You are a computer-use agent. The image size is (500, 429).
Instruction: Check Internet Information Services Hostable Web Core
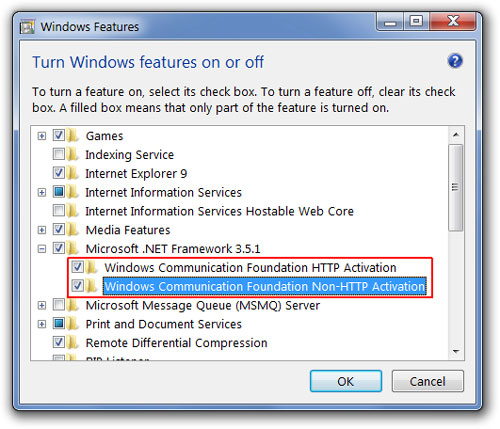tap(59, 210)
